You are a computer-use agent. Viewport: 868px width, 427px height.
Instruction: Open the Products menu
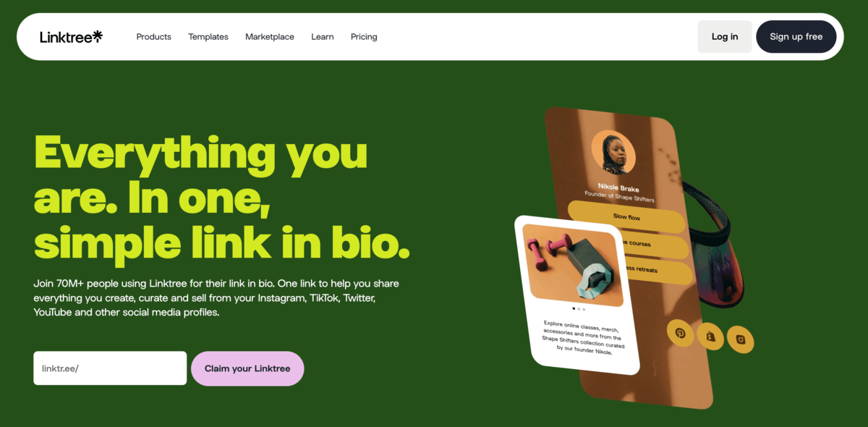(x=153, y=37)
